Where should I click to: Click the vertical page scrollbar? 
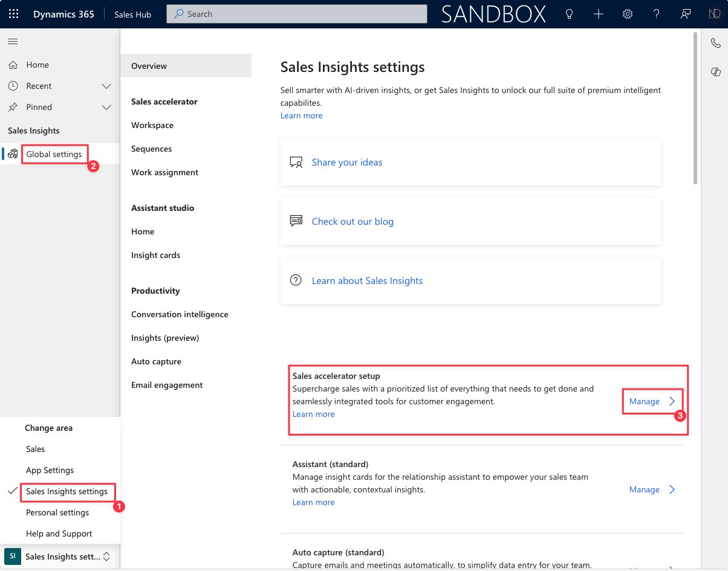[695, 109]
